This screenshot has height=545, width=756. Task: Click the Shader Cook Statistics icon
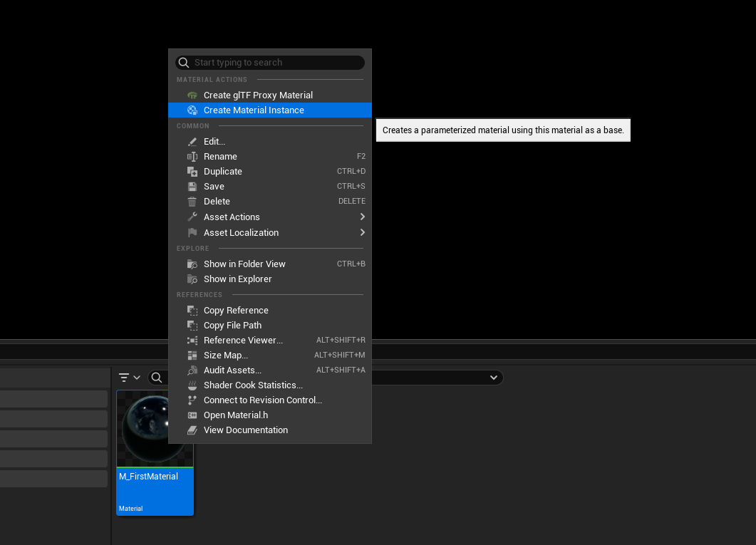(x=192, y=385)
